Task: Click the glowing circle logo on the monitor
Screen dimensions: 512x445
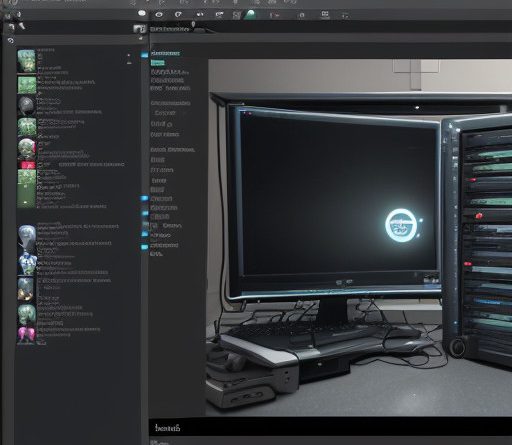Action: pyautogui.click(x=401, y=225)
